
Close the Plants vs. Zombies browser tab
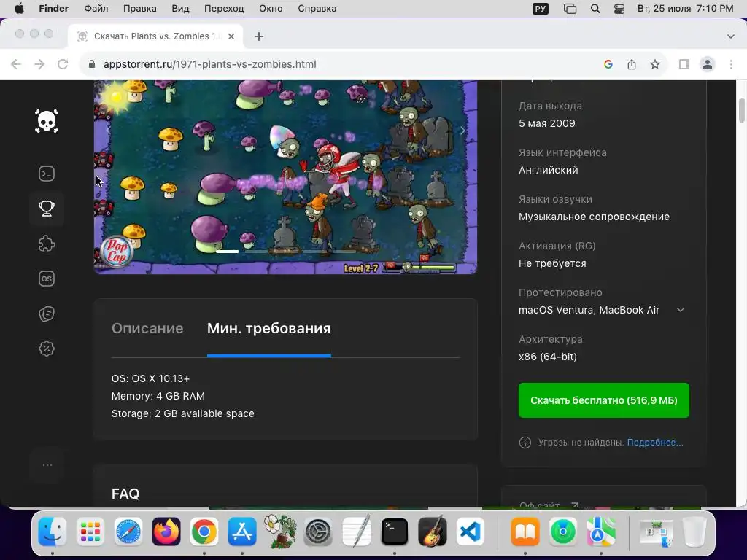(x=231, y=36)
